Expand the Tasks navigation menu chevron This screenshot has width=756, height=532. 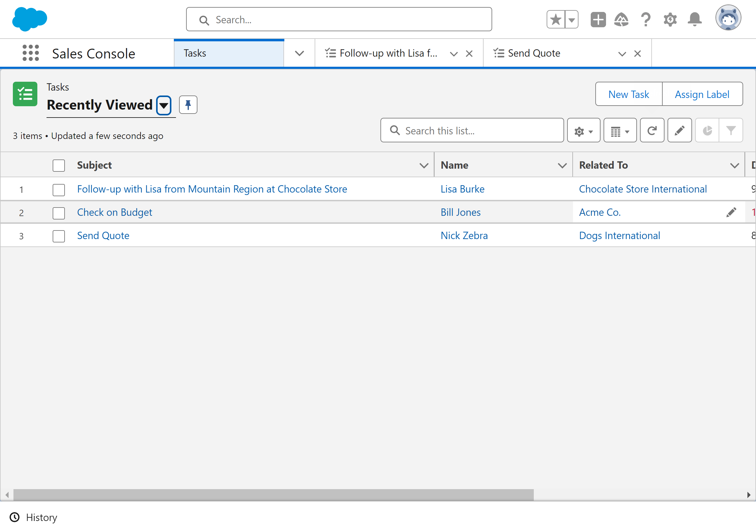coord(299,53)
